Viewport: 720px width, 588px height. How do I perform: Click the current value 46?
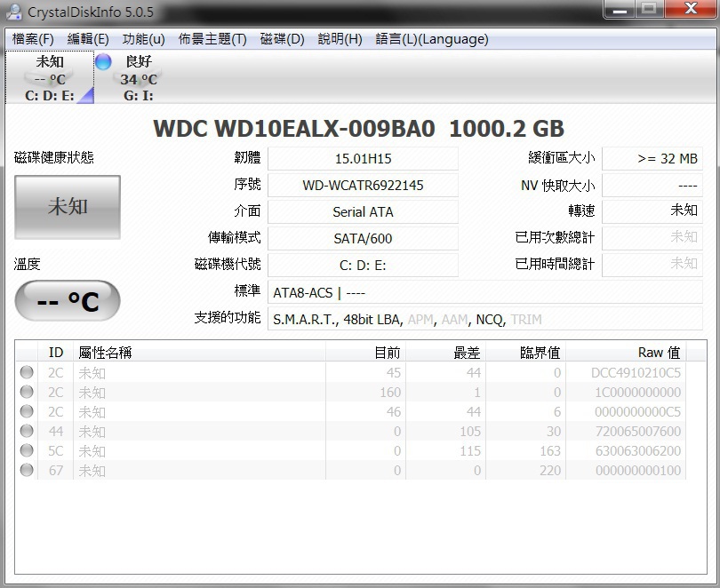pos(394,412)
